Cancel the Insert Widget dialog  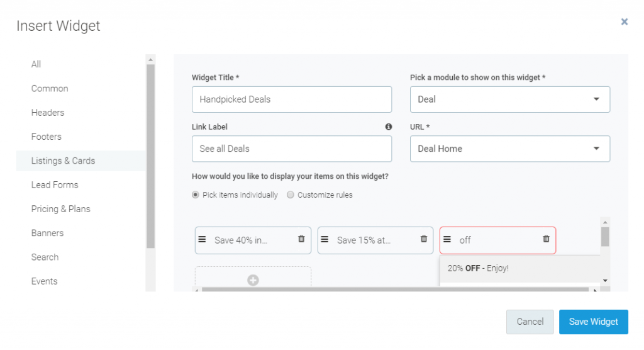pyautogui.click(x=530, y=322)
